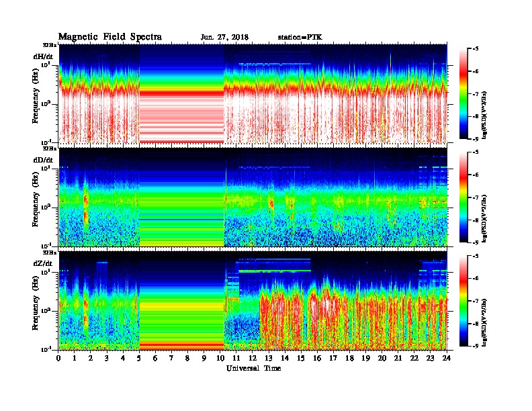
Task: Click hour tick label 19 on time axis
Action: (365, 358)
